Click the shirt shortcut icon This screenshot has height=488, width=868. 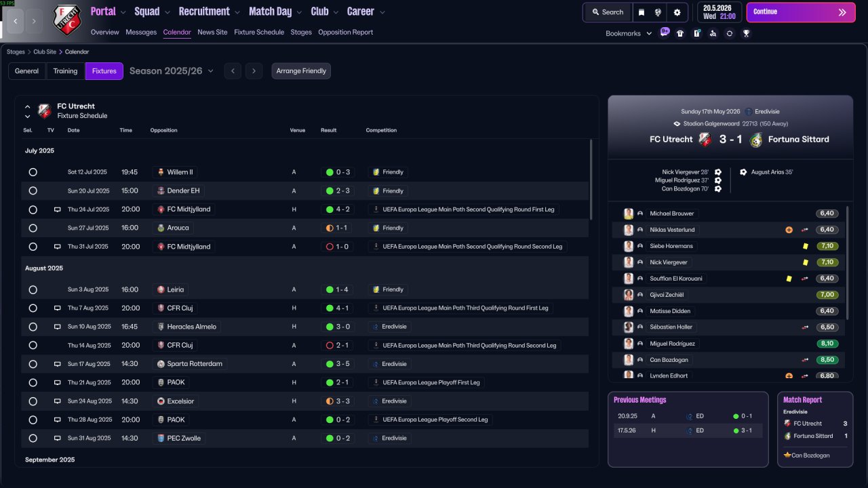pos(680,33)
